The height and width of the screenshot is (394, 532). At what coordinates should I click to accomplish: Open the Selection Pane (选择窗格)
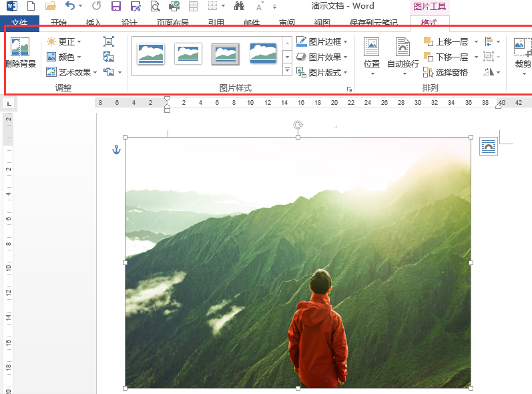(445, 72)
